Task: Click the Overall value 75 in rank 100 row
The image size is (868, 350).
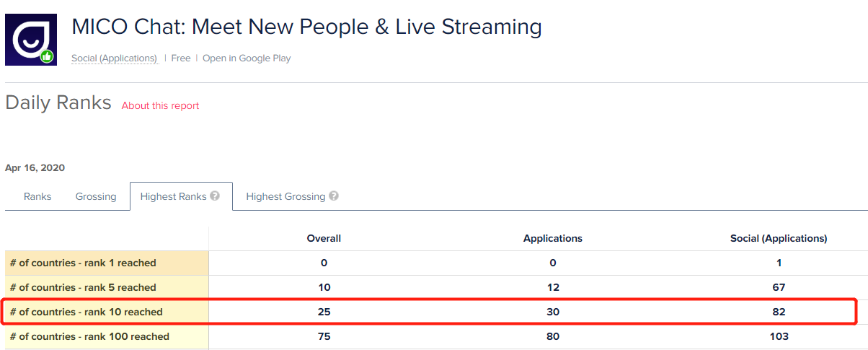Action: tap(324, 336)
